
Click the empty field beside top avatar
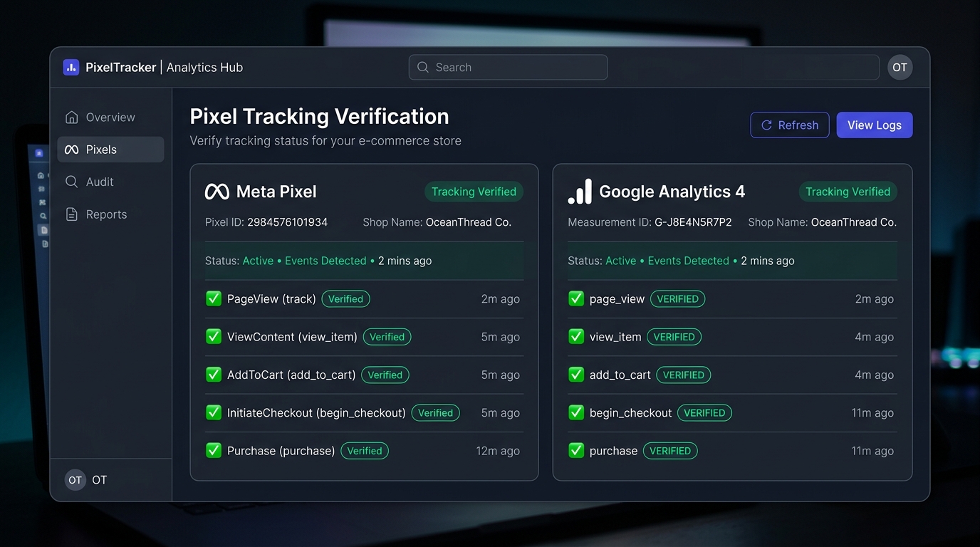point(744,67)
